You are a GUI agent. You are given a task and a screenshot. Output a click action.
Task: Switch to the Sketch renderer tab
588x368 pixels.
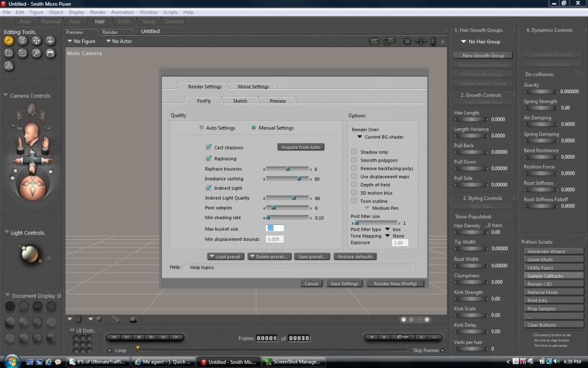click(240, 101)
